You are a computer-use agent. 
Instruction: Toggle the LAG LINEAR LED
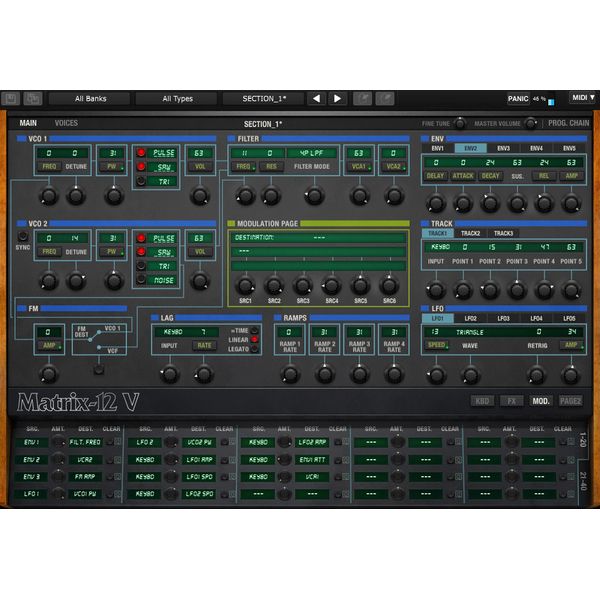(254, 339)
